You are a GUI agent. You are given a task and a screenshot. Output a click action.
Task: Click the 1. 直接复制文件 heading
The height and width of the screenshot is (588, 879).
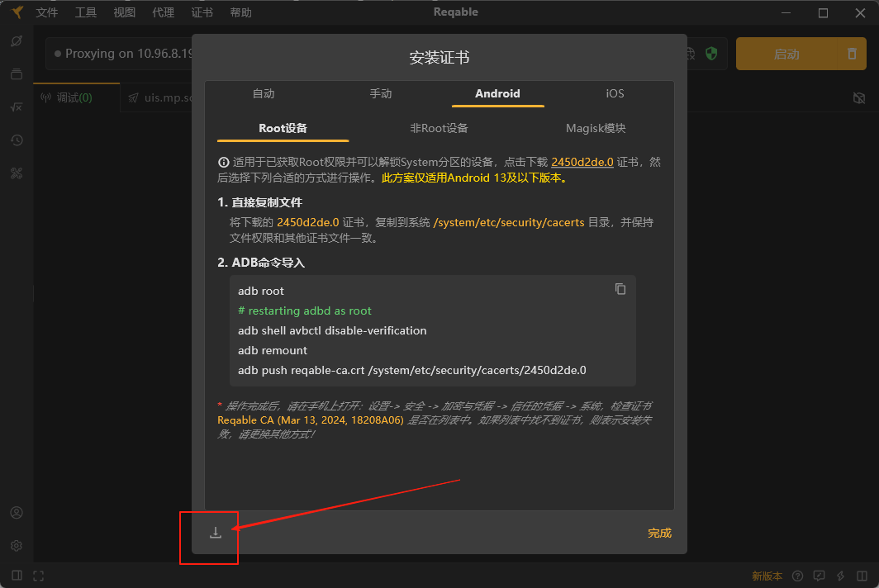click(x=259, y=202)
